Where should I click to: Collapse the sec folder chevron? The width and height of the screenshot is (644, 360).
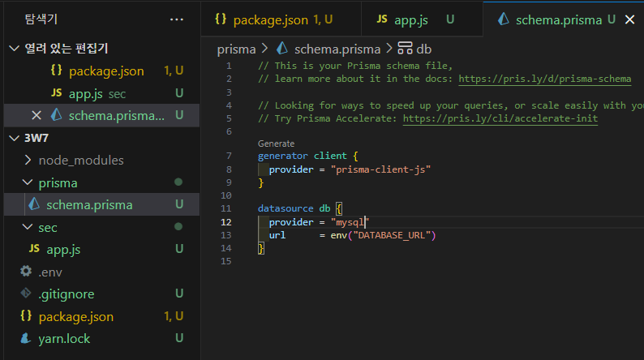click(28, 227)
